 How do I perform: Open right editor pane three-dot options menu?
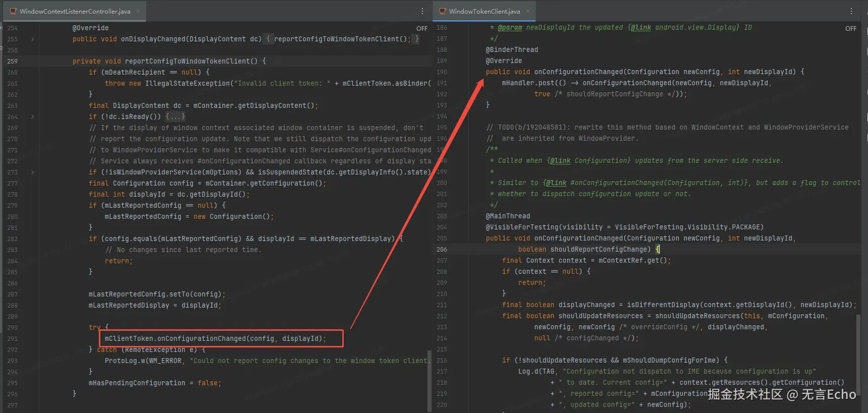[x=851, y=11]
